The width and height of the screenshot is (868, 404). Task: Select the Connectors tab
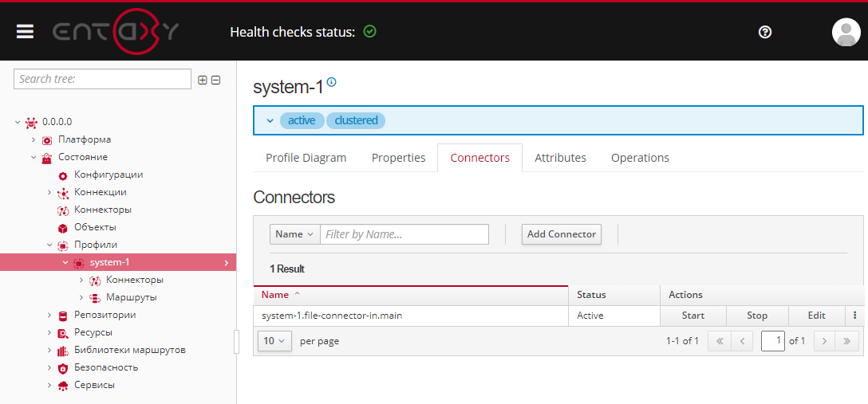[x=480, y=158]
